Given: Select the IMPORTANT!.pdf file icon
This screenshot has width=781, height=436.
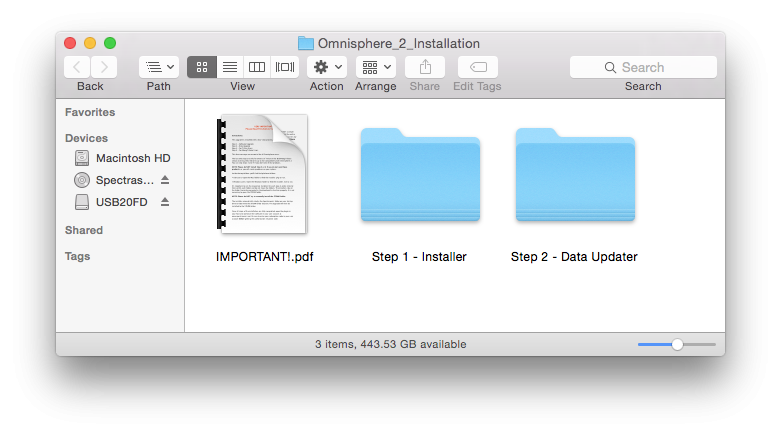Looking at the screenshot, I should (x=262, y=174).
